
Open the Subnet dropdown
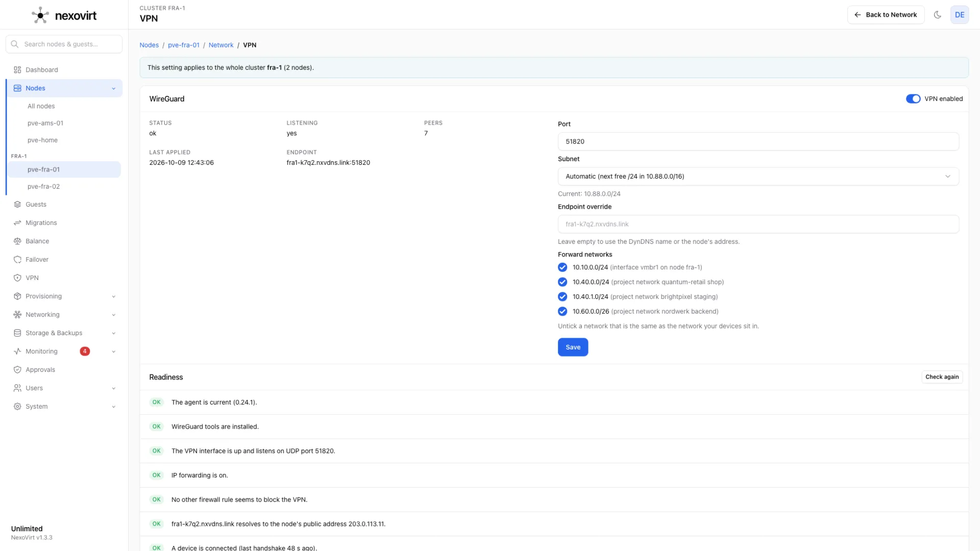[758, 177]
